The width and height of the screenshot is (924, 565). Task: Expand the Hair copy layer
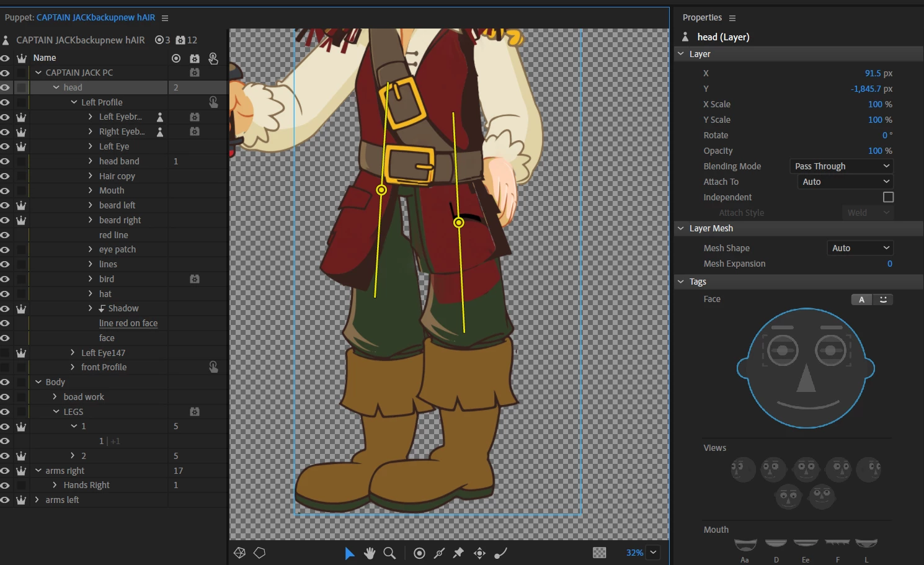coord(91,176)
